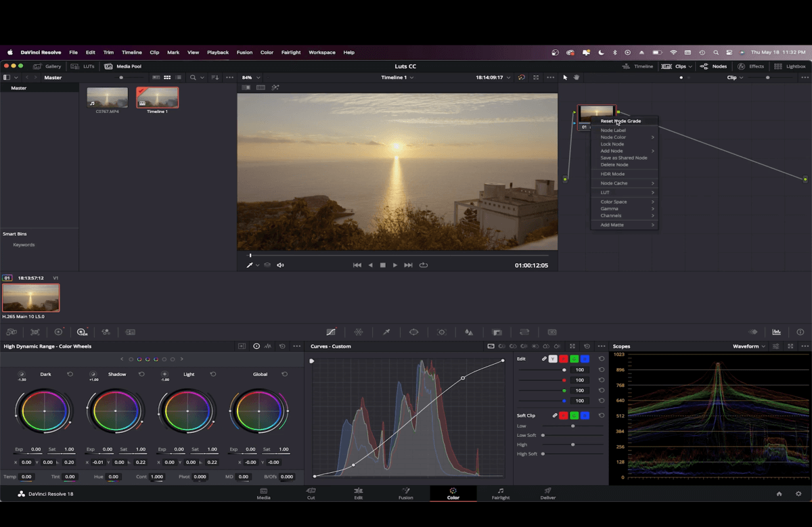The height and width of the screenshot is (527, 812).
Task: Open the Color Wheels palette icon
Action: [58, 332]
